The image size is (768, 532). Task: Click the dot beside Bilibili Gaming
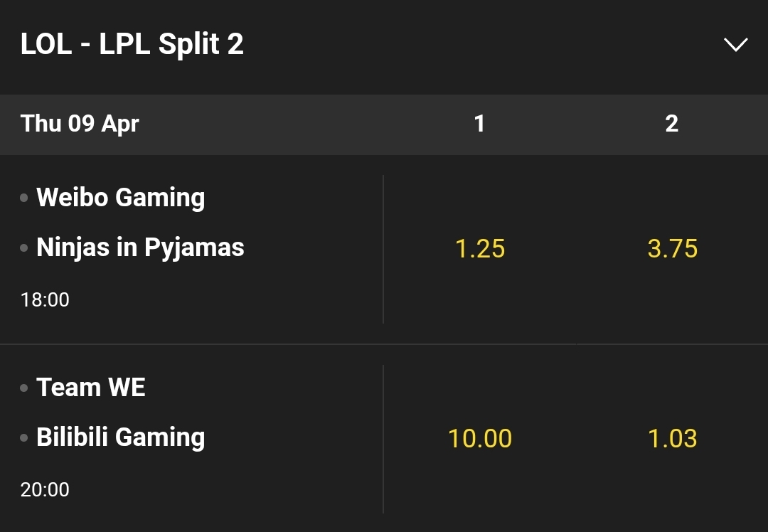click(x=24, y=438)
